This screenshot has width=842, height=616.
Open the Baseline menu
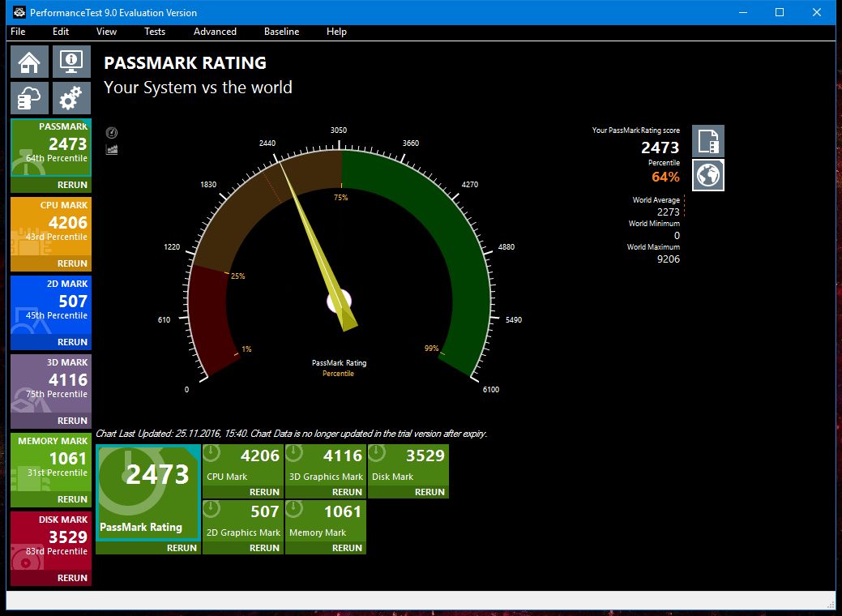tap(281, 31)
